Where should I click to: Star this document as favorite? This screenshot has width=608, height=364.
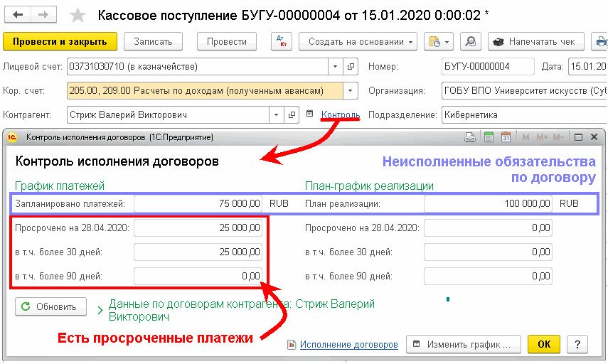click(79, 15)
